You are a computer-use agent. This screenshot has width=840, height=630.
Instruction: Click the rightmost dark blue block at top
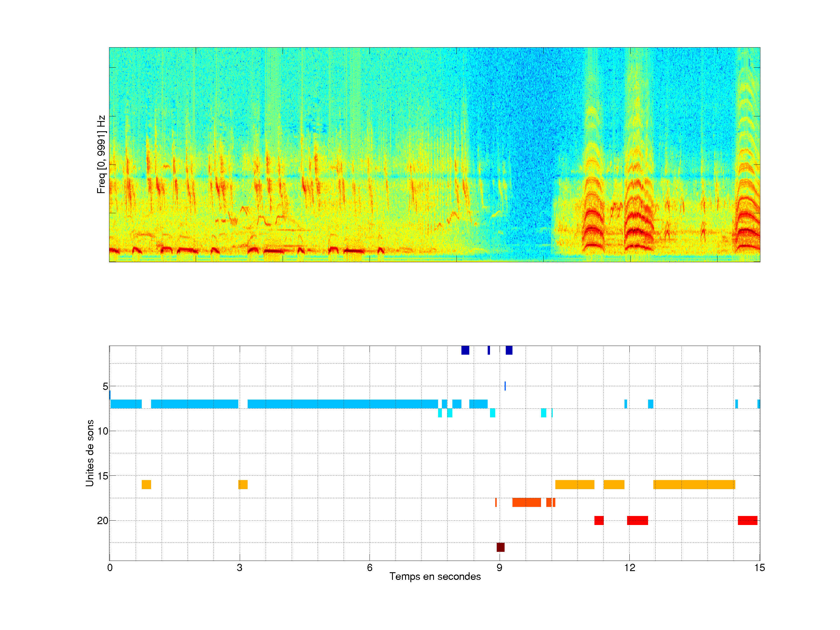click(x=509, y=350)
